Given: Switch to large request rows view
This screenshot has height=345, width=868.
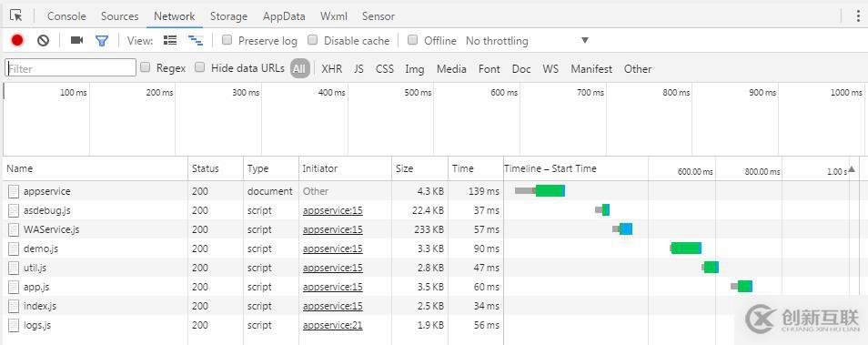Looking at the screenshot, I should [x=170, y=40].
